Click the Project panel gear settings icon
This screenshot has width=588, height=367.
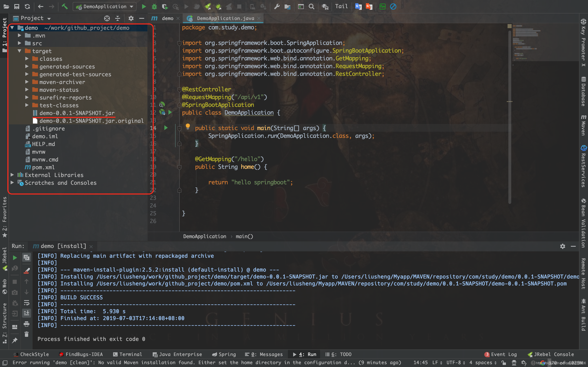pyautogui.click(x=131, y=18)
